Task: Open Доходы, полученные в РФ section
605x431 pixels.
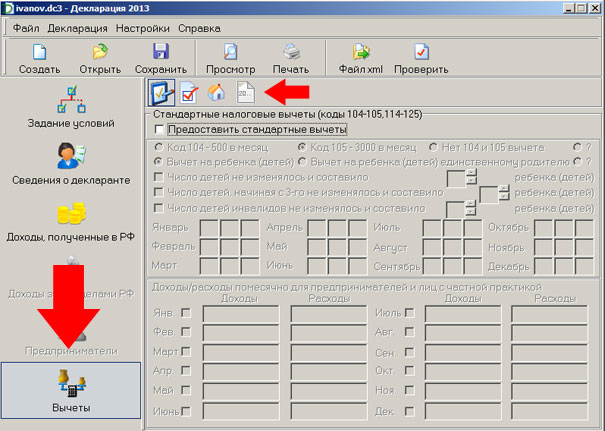Action: (x=70, y=221)
